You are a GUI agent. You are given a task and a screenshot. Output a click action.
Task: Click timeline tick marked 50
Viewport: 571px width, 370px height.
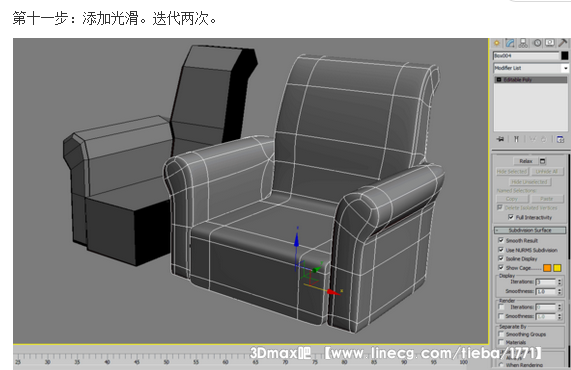tap(166, 361)
